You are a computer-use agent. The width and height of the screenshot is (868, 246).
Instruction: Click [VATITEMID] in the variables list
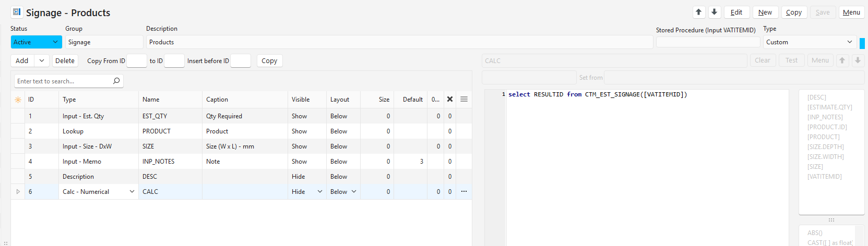[824, 177]
